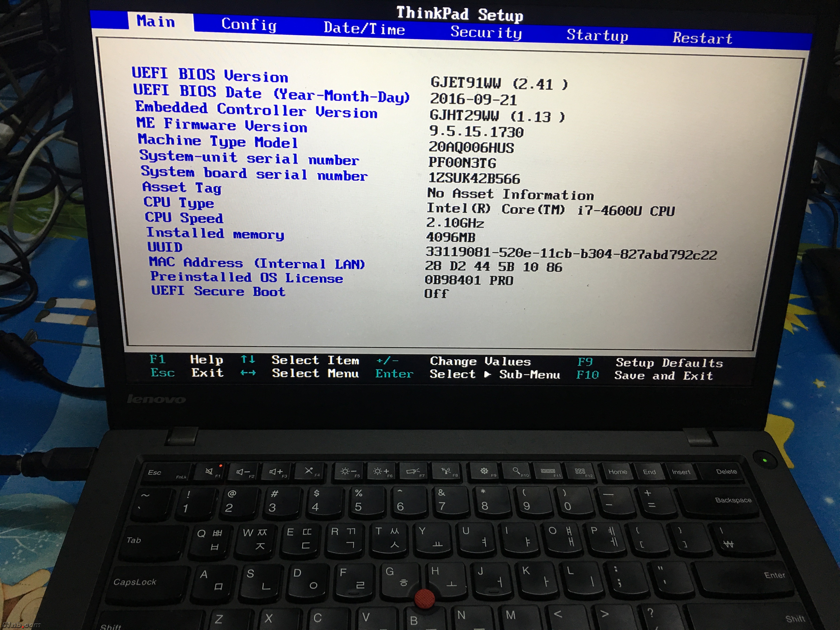Select the Main tab
This screenshot has height=630, width=840.
156,21
